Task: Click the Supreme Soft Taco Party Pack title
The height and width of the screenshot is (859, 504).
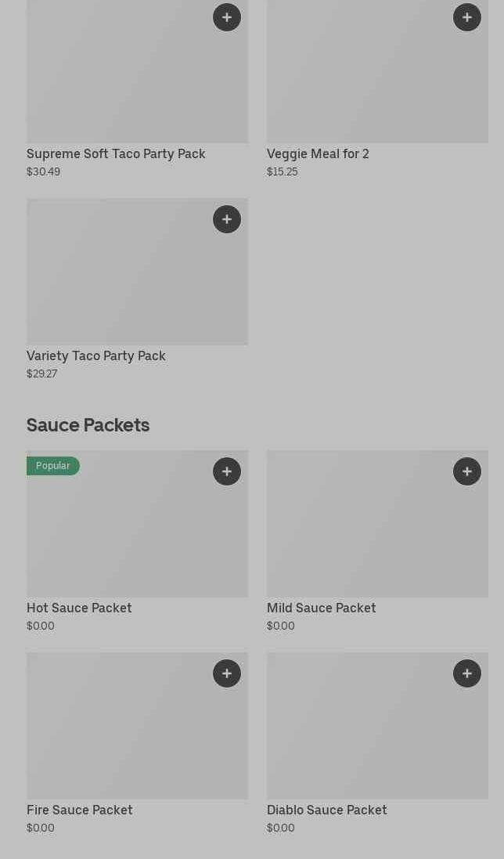Action: (x=116, y=154)
